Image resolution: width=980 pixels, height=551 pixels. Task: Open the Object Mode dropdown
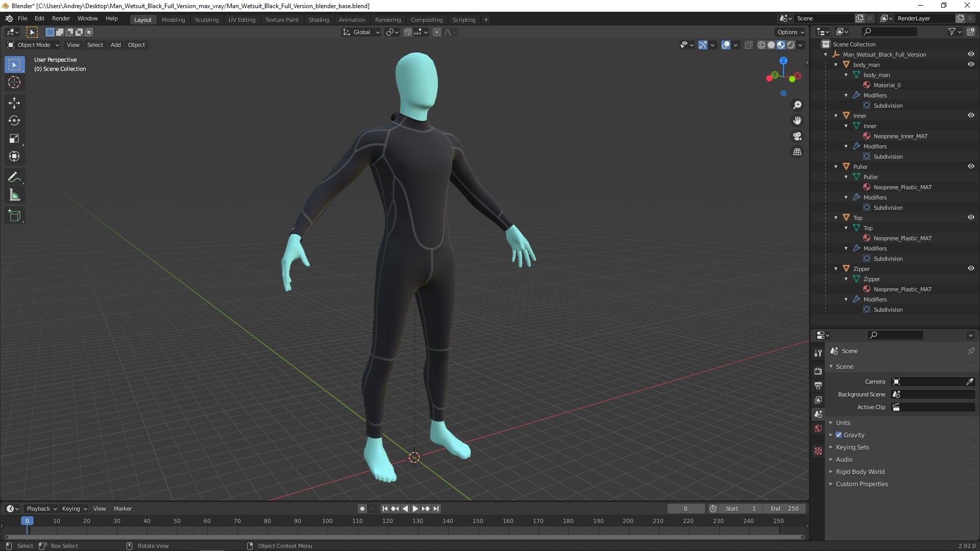tap(33, 45)
